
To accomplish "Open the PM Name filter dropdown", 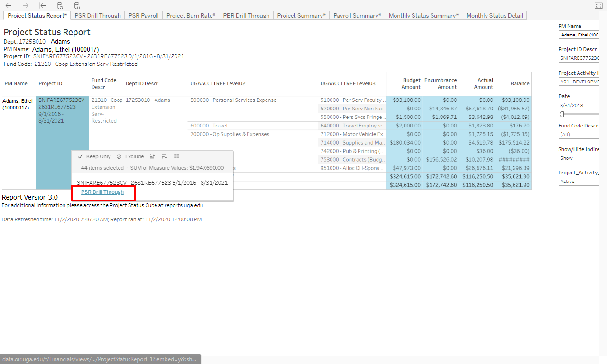I will point(579,35).
